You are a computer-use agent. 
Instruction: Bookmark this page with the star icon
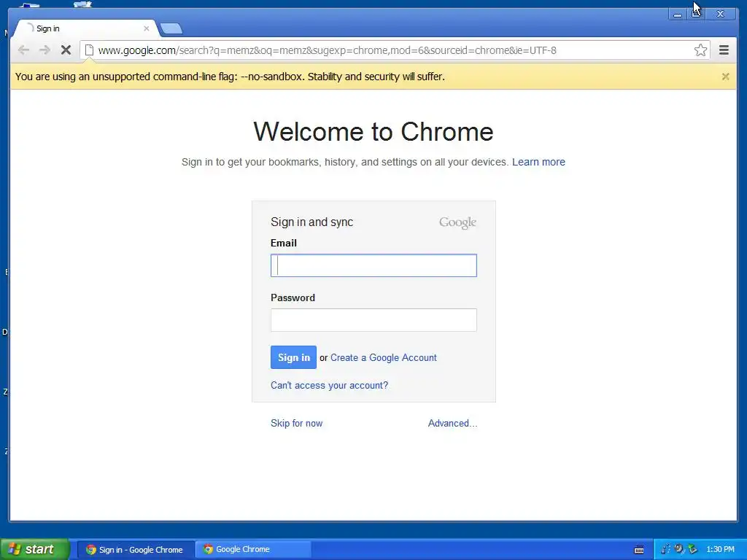700,50
